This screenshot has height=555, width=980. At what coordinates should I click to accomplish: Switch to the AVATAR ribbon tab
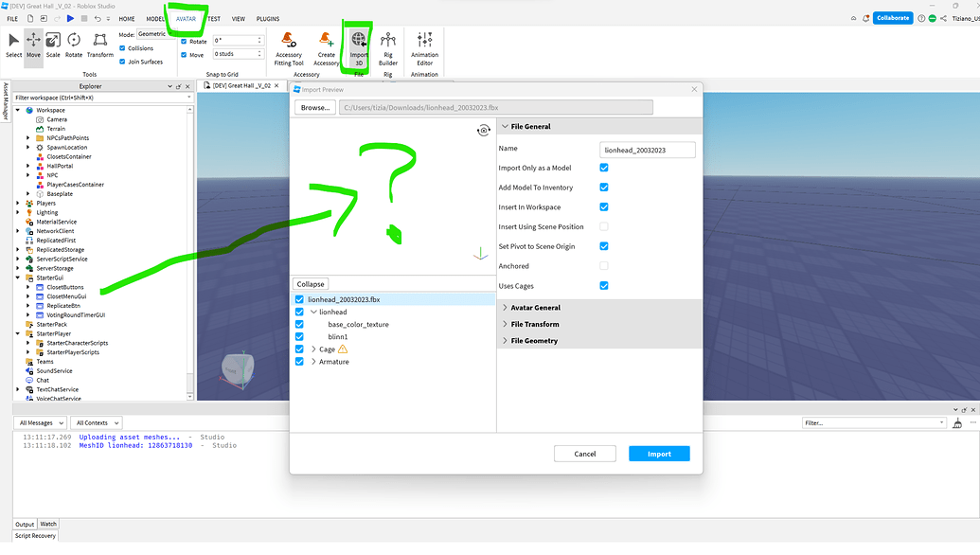(x=186, y=19)
